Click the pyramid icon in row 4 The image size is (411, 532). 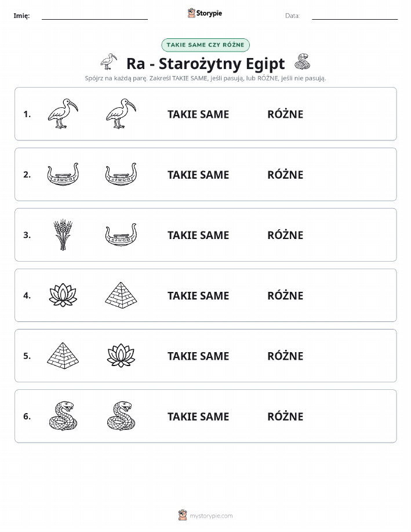(x=121, y=295)
